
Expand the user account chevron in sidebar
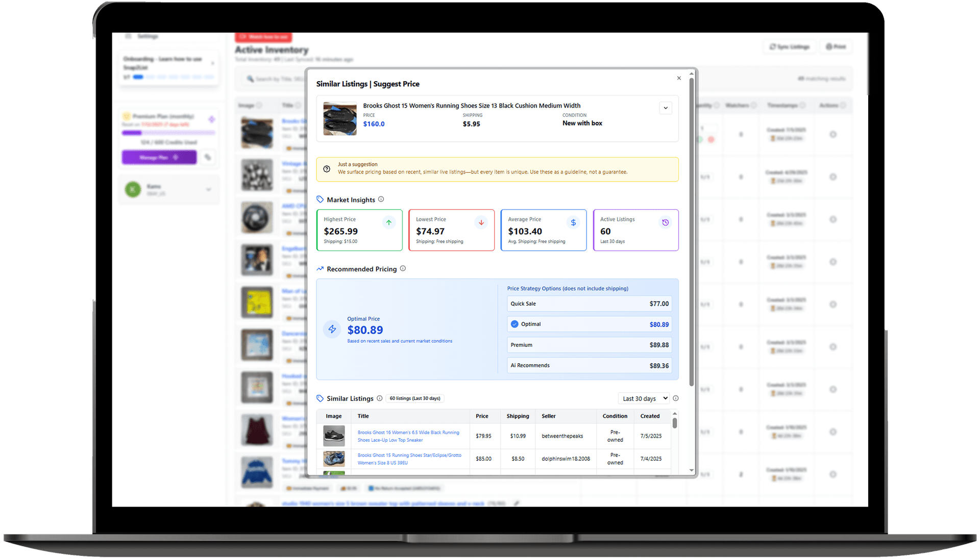pos(209,189)
